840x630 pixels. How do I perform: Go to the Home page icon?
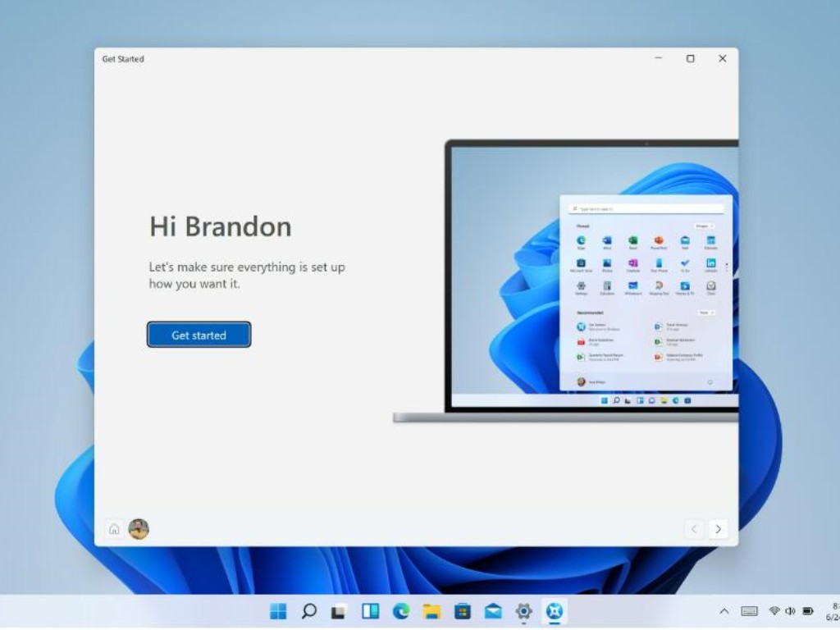(114, 529)
